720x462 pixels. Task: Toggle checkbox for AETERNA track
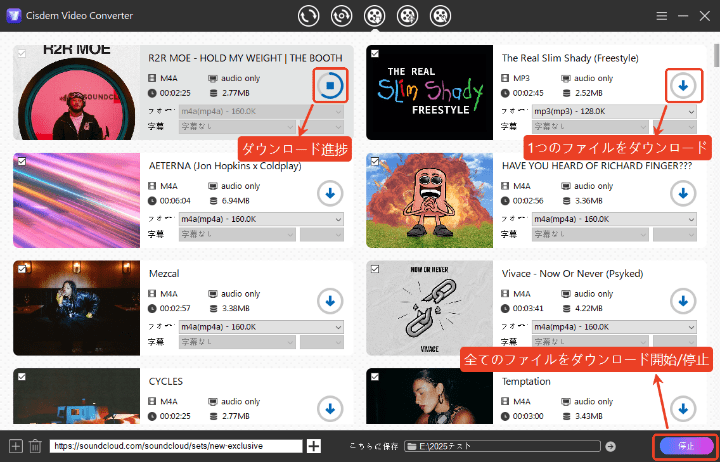tap(21, 160)
